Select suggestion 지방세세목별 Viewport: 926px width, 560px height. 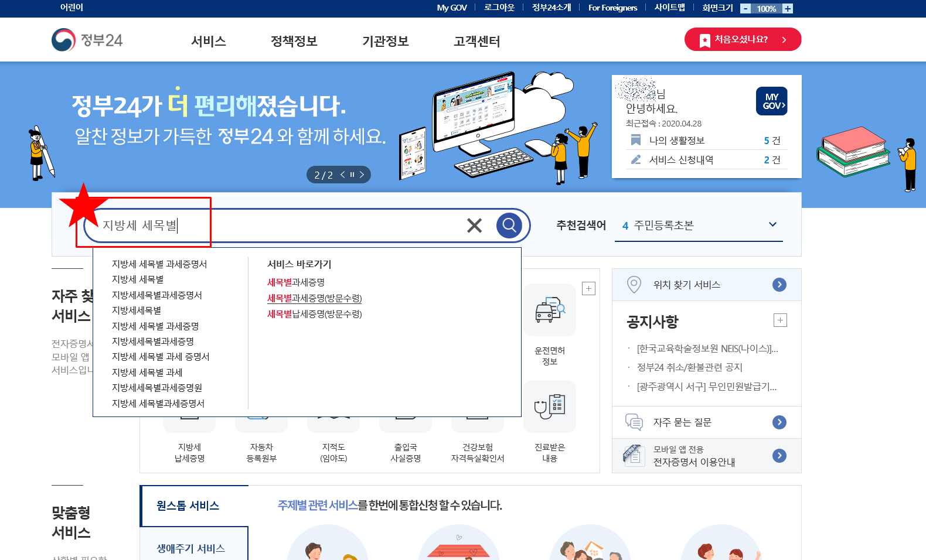coord(137,310)
